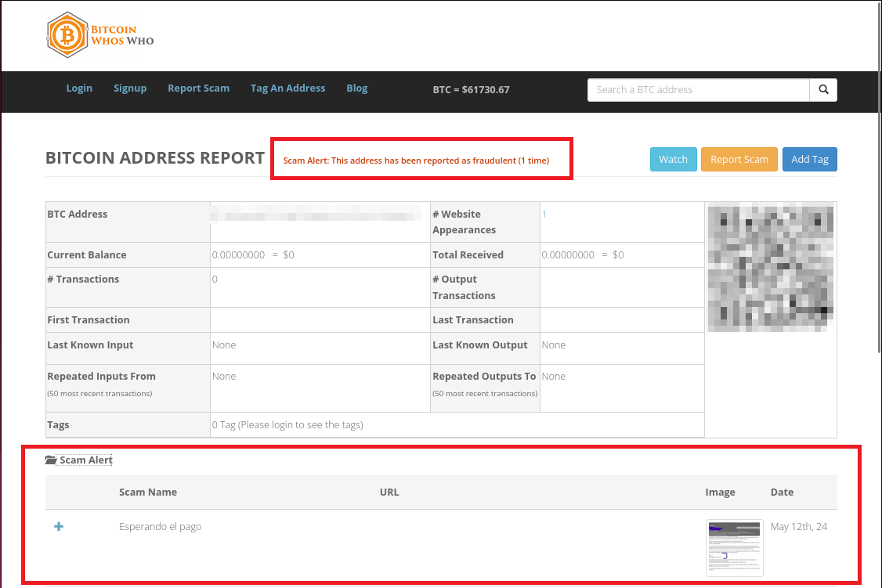Click the Date column header
This screenshot has height=588, width=882.
[782, 492]
